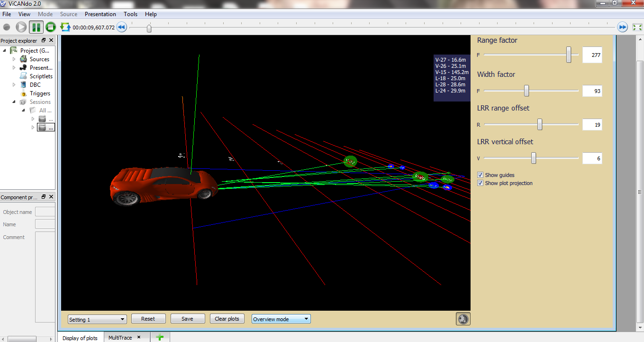Expand the Presentation tree node

(x=14, y=68)
